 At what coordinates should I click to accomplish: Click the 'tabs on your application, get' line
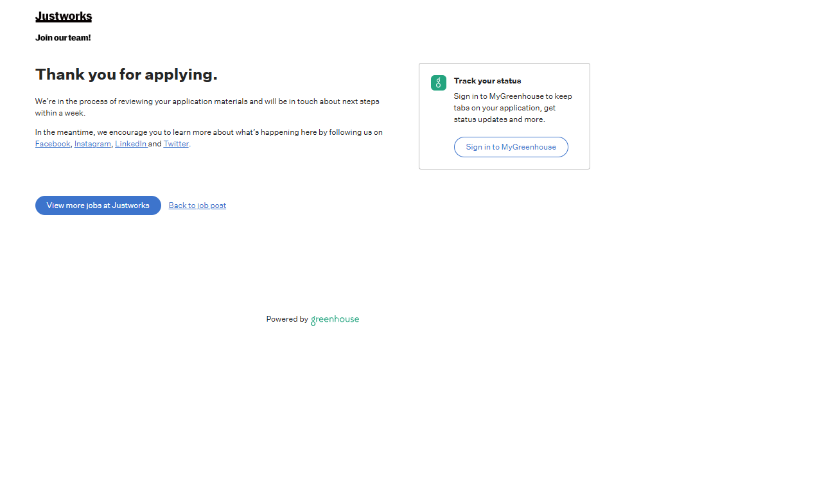click(x=504, y=108)
